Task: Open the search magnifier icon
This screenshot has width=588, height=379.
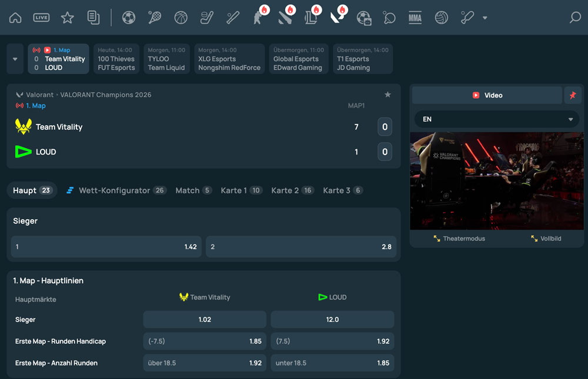Action: pos(575,18)
